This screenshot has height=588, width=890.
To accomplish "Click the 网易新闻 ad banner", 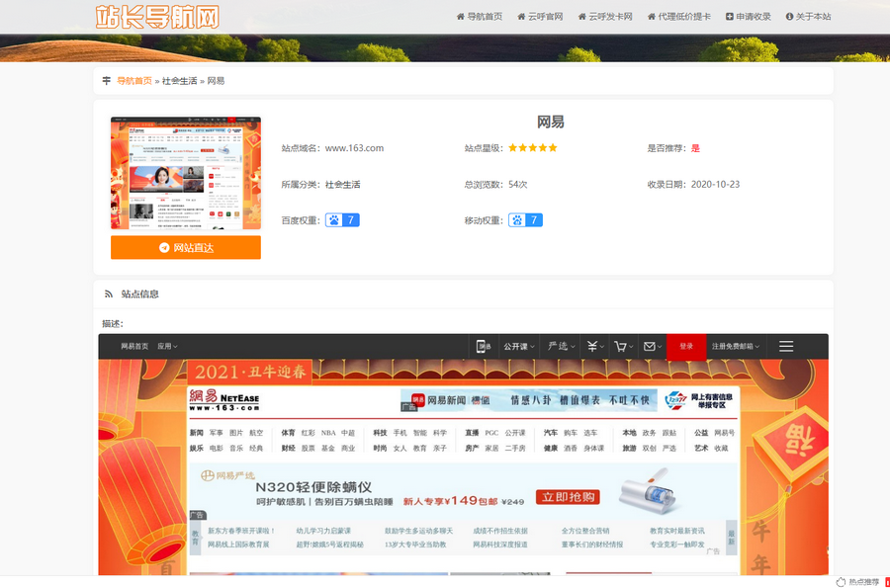I will point(529,400).
